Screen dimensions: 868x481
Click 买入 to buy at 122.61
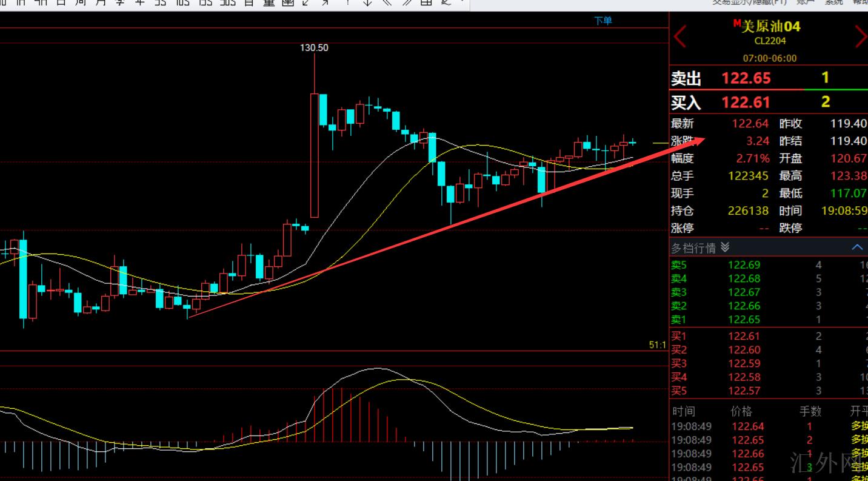click(x=686, y=103)
